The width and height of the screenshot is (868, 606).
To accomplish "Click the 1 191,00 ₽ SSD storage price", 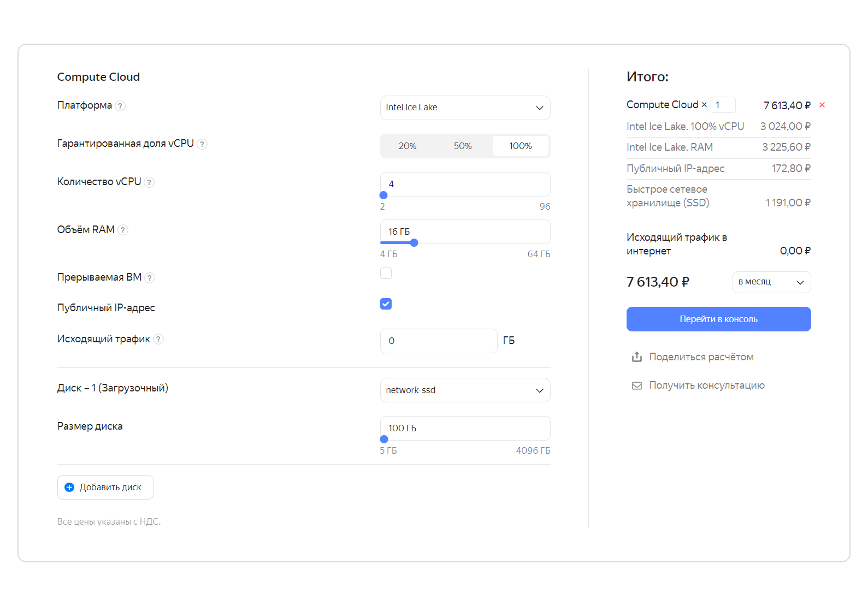I will (x=788, y=203).
